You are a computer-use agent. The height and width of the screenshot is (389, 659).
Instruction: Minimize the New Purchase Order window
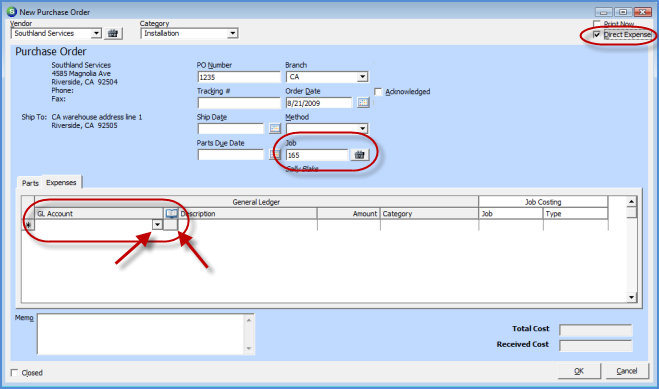coord(603,12)
